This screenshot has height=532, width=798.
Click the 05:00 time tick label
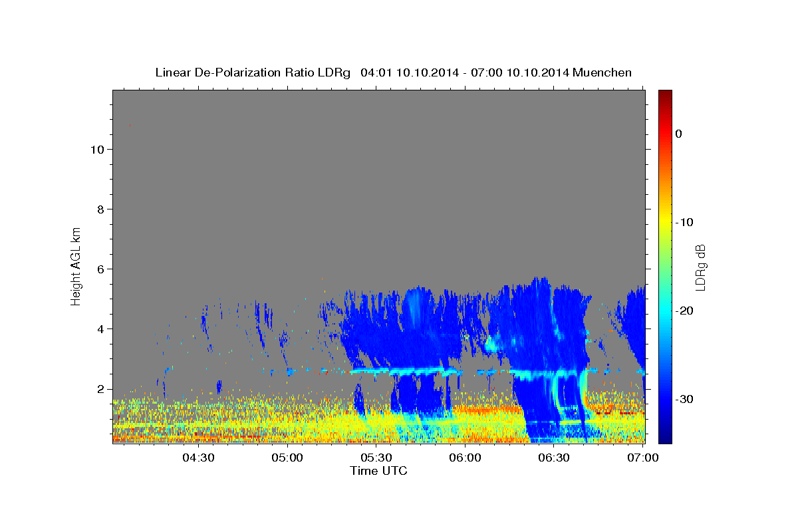288,458
